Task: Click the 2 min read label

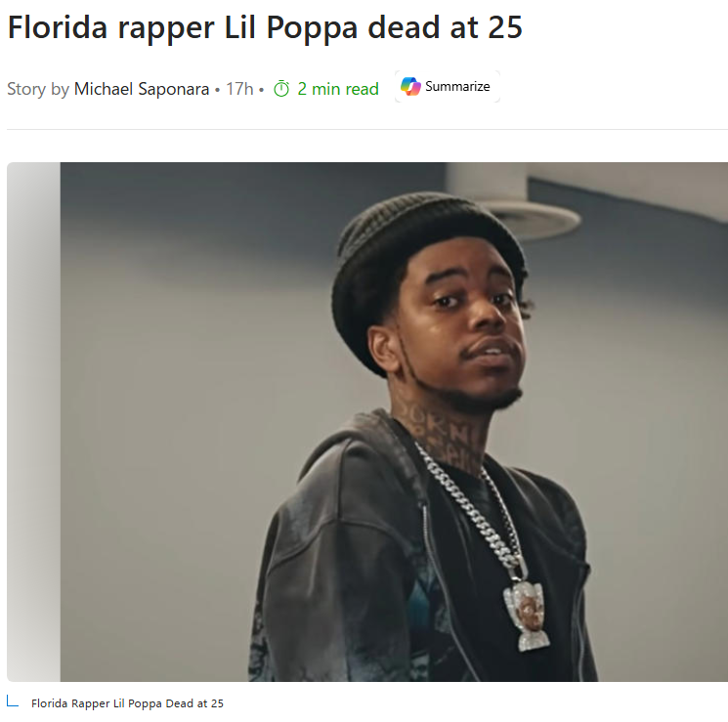Action: 338,89
